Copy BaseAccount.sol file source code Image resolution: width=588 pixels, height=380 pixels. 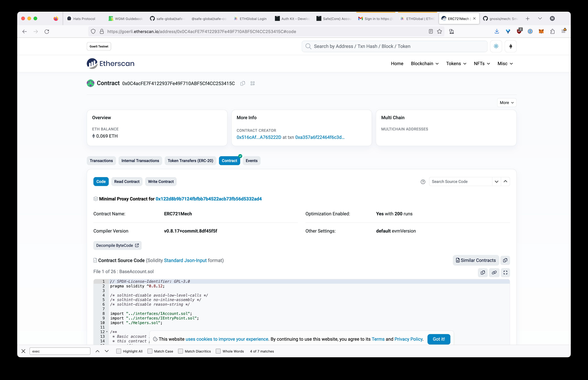coord(483,273)
